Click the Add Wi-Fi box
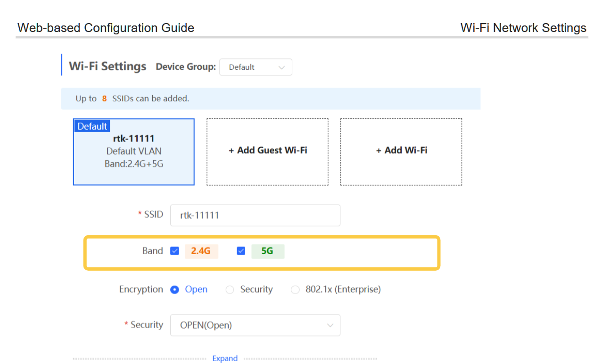This screenshot has width=610, height=364. pos(402,152)
